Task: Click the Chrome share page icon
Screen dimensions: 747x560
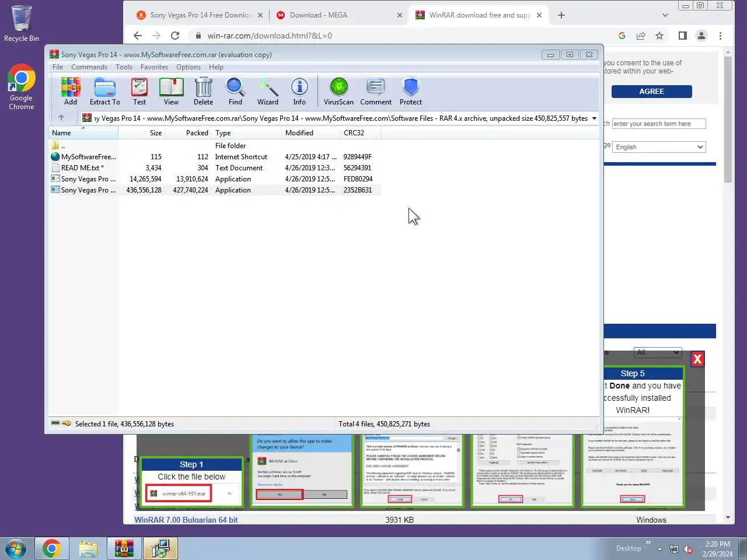Action: tap(641, 36)
